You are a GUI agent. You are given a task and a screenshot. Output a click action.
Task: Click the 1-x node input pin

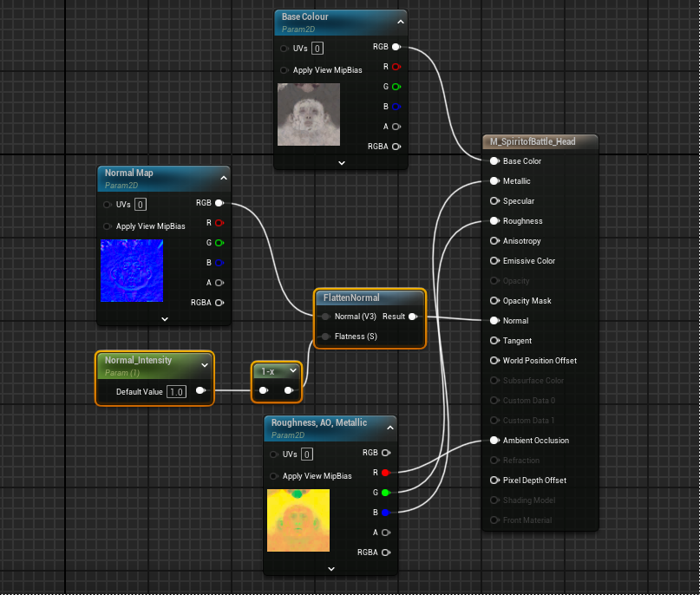(264, 390)
